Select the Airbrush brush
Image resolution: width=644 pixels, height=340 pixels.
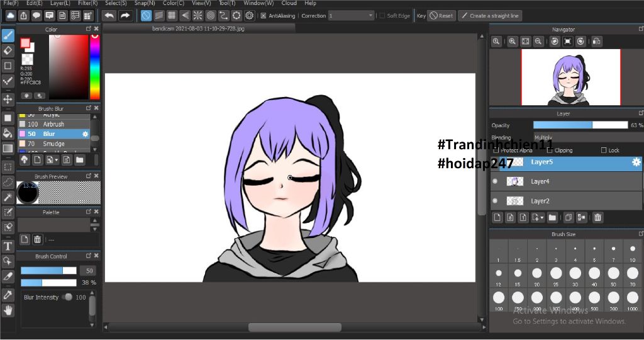(53, 124)
